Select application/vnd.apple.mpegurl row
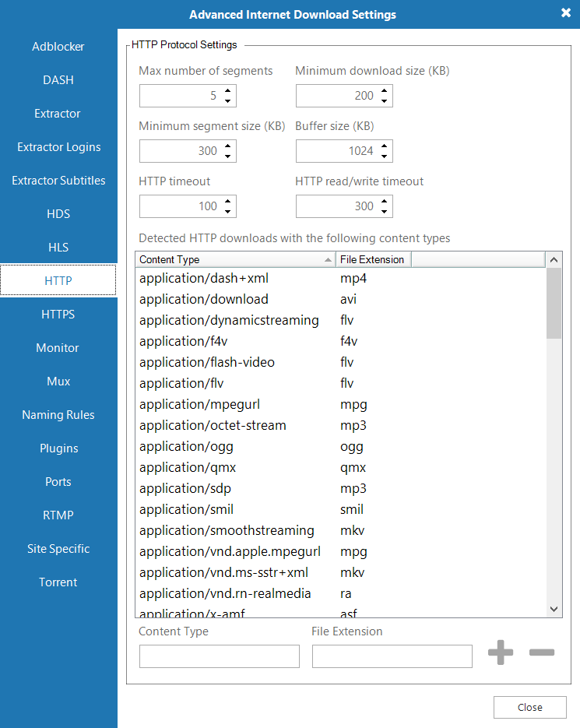580x728 pixels. point(340,551)
